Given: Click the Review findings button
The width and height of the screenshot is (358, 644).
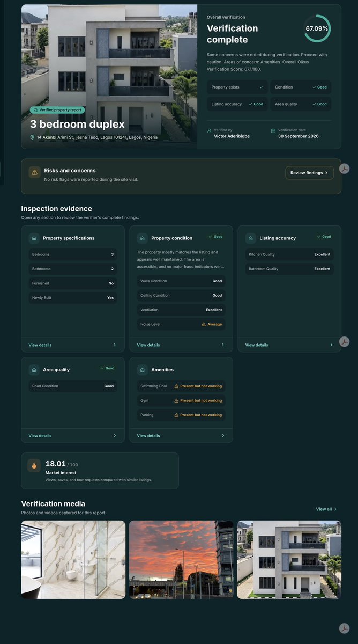Looking at the screenshot, I should tap(309, 173).
